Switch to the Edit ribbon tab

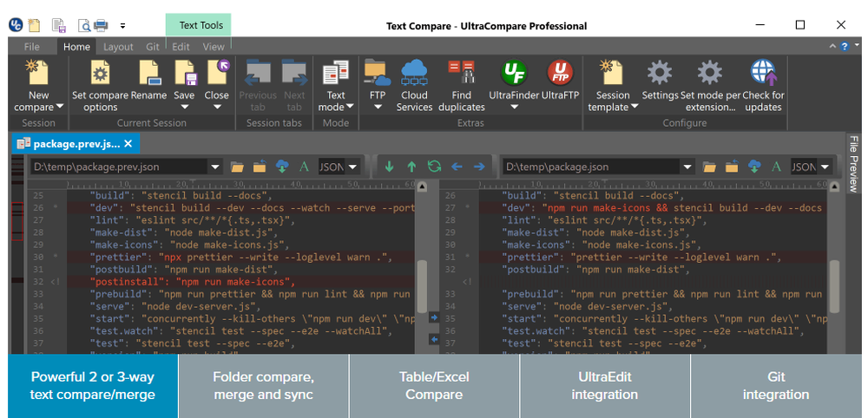click(181, 47)
